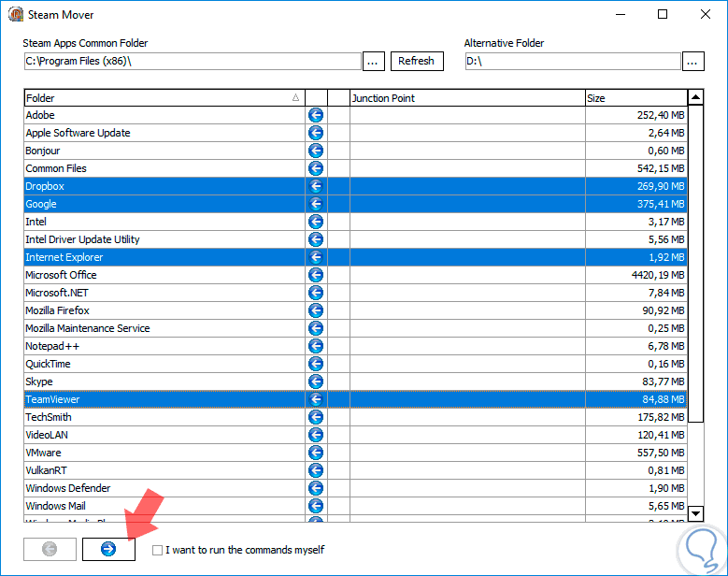This screenshot has height=576, width=728.
Task: Click the blue arrow in Apple Software Update row
Action: coord(316,133)
